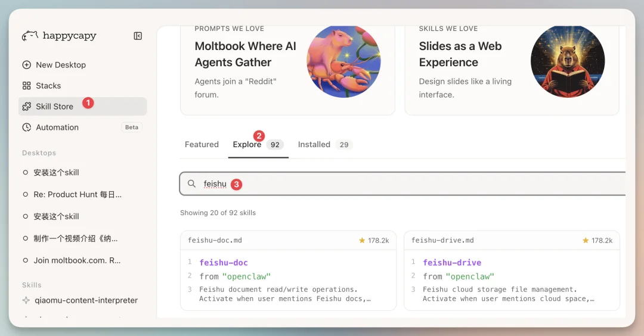Viewport: 644px width, 336px height.
Task: Open Skill Store from the sidebar
Action: 54,107
